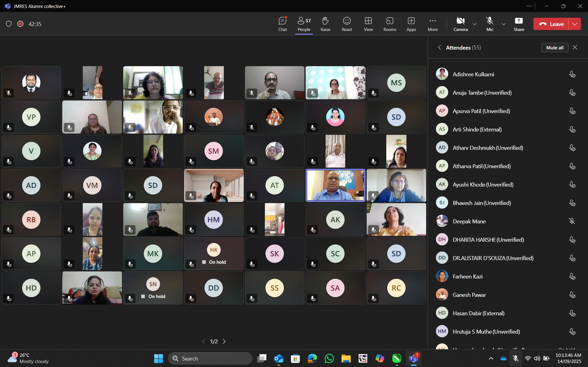Raise your hand in the meeting
The image size is (588, 367).
[325, 24]
